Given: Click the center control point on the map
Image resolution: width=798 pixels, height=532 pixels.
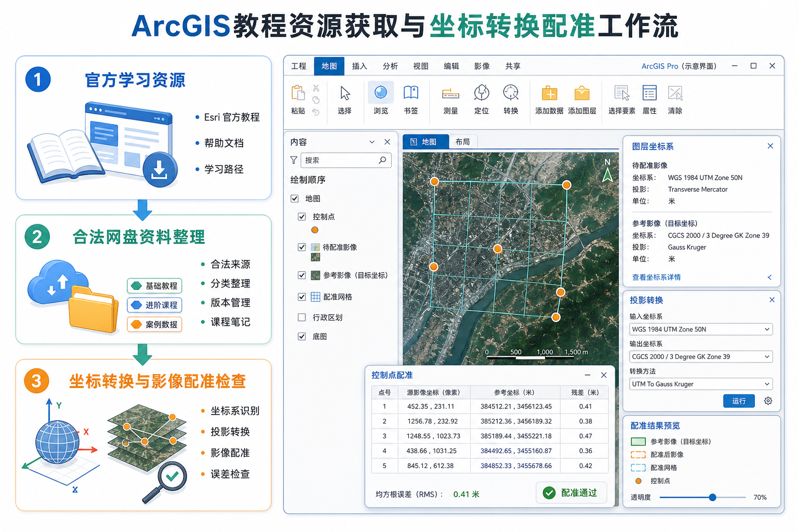Looking at the screenshot, I should point(498,249).
